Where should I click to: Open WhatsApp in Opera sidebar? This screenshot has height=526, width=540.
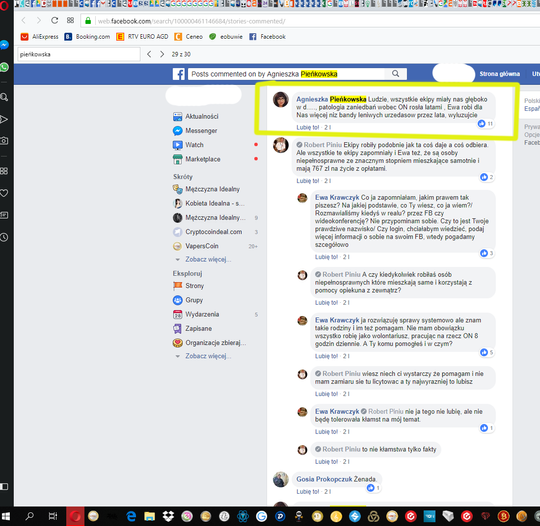tap(4, 67)
